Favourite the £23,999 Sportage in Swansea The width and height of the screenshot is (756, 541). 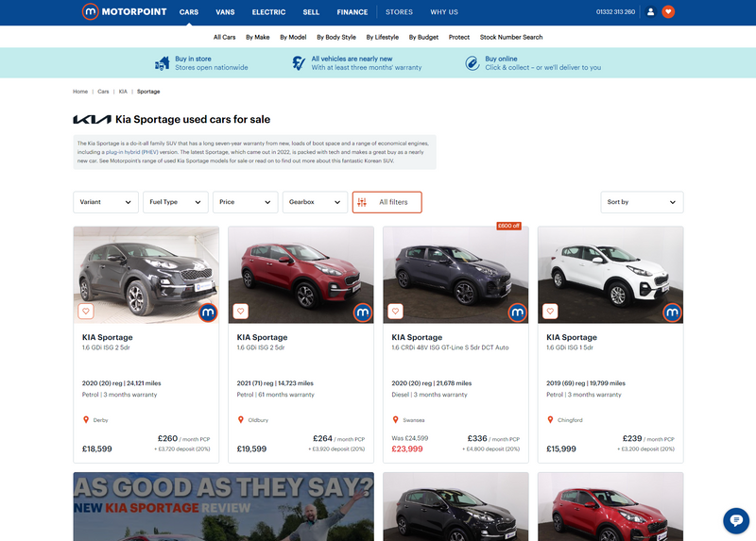[395, 312]
